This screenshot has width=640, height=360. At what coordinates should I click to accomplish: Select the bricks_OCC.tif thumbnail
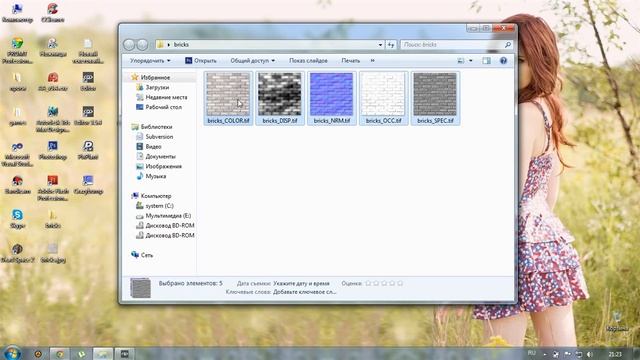click(x=383, y=94)
